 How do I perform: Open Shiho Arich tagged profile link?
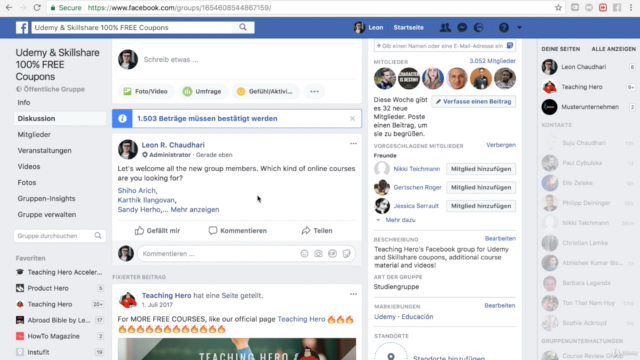pos(136,190)
